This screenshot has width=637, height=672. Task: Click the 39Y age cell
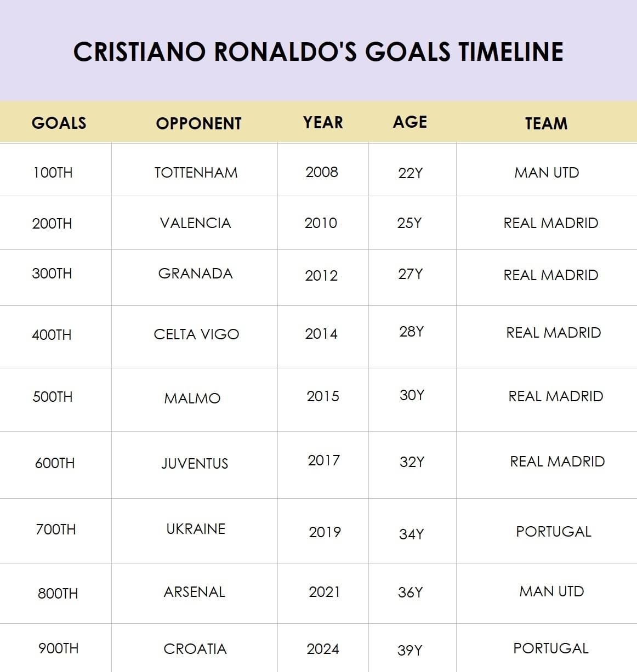tap(410, 650)
